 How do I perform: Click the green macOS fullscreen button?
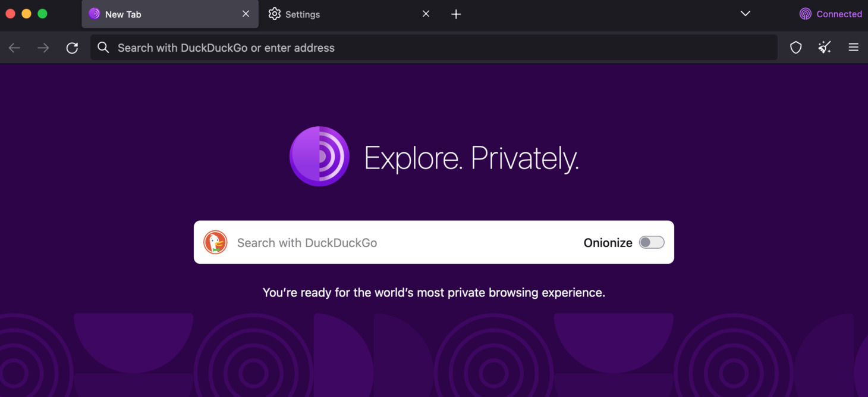coord(42,14)
